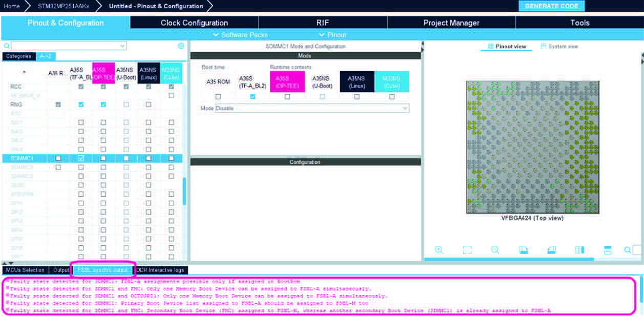This screenshot has height=317, width=644.
Task: Click first faulty state message icon
Action: coord(7,282)
